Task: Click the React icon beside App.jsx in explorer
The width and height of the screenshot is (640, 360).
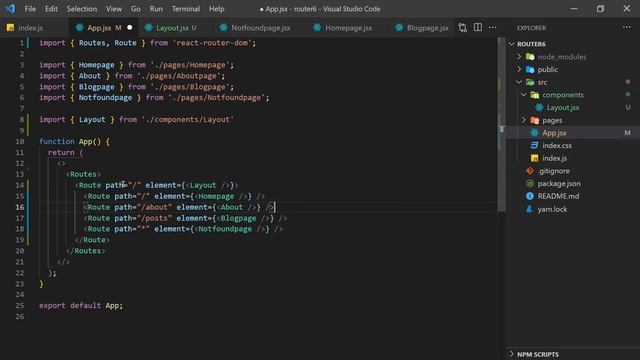Action: 535,133
